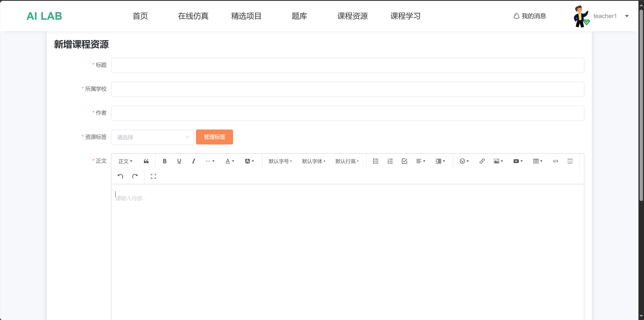
Task: Open 课程资源 in the navigation bar
Action: coord(352,16)
